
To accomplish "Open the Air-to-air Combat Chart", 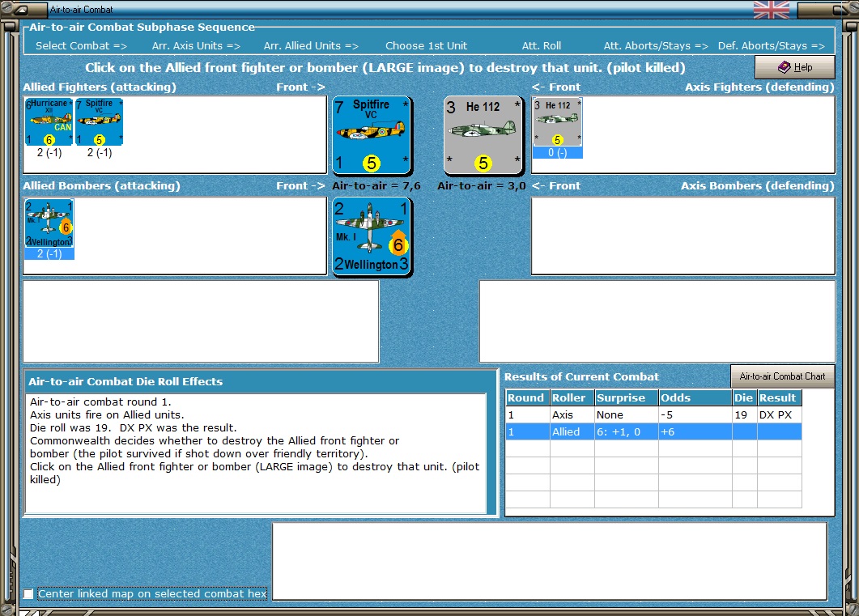I will [782, 376].
